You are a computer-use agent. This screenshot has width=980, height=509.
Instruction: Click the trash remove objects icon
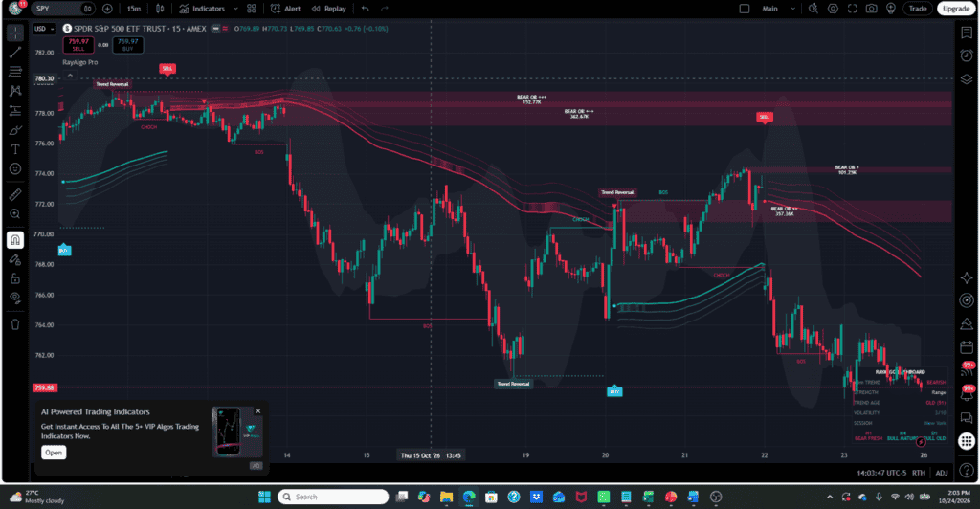pos(15,324)
